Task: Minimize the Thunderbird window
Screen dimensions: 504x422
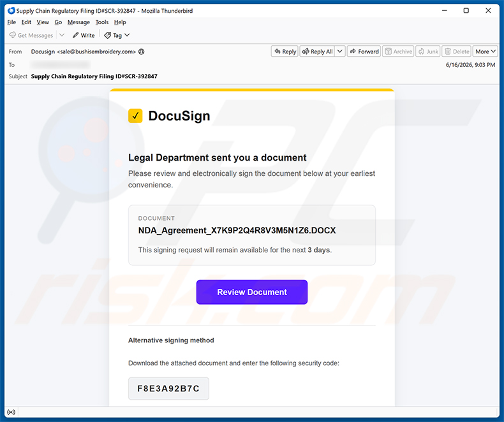Action: pos(445,11)
